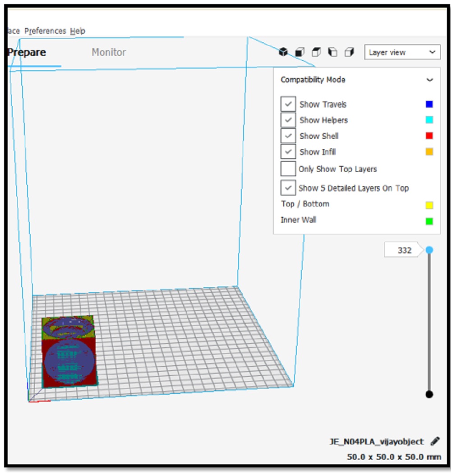This screenshot has width=451, height=476.
Task: Click the 50.0 x 50.0 x 50.0 mm dimensions
Action: coord(394,457)
